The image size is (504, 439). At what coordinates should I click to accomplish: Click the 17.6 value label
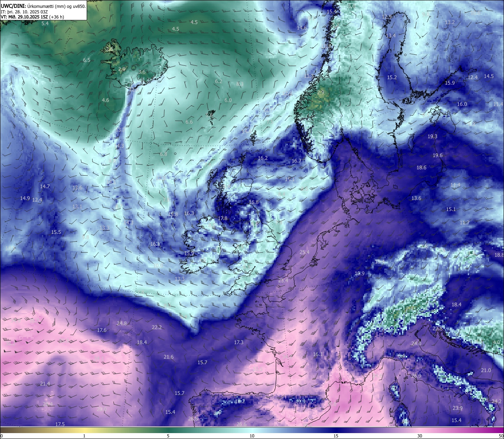(x=102, y=330)
